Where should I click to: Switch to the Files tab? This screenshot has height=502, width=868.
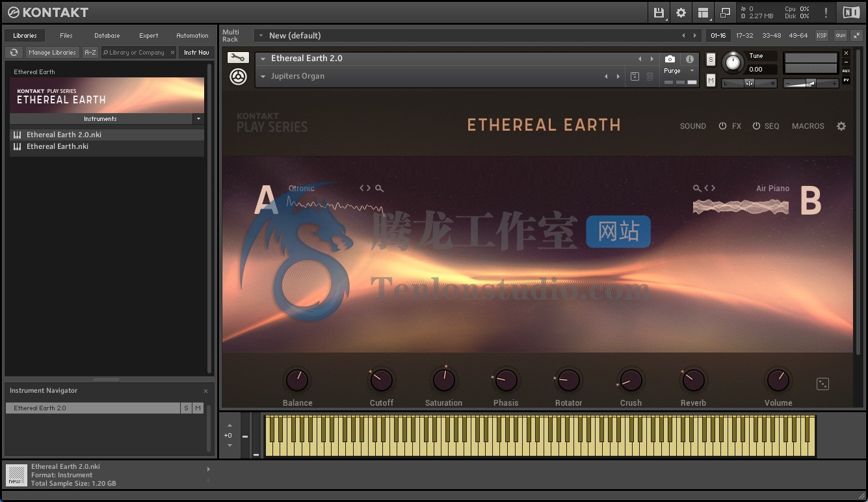click(x=66, y=36)
